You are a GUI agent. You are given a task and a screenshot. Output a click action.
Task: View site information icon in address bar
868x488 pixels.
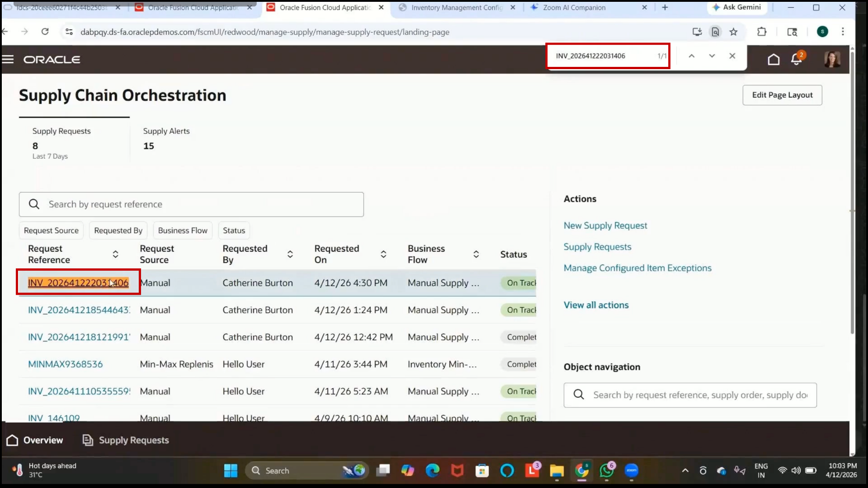[x=69, y=32]
